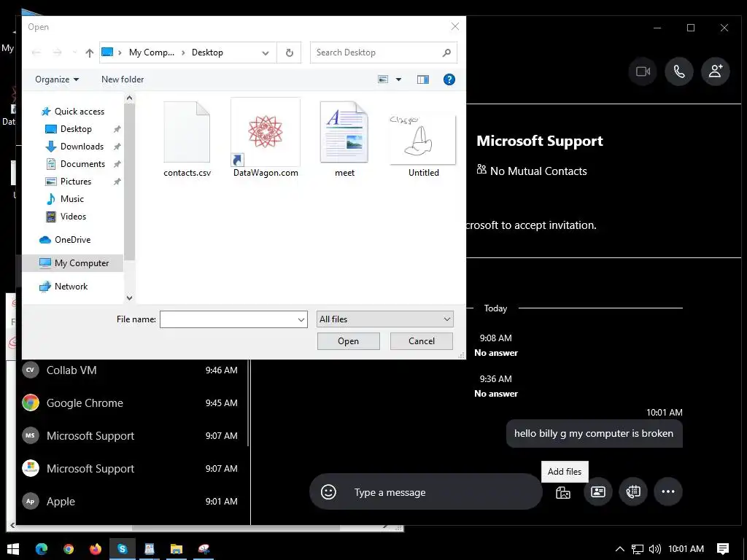Select Quick access in navigation pane

[x=73, y=112]
